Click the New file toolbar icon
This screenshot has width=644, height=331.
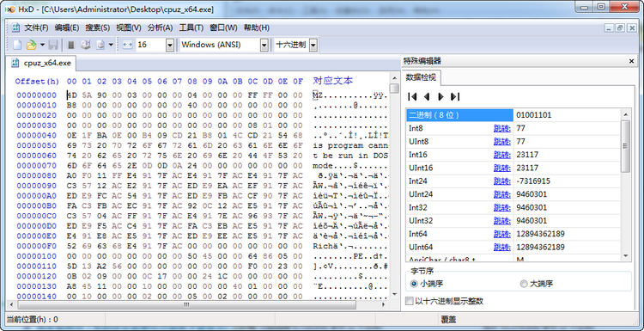17,45
